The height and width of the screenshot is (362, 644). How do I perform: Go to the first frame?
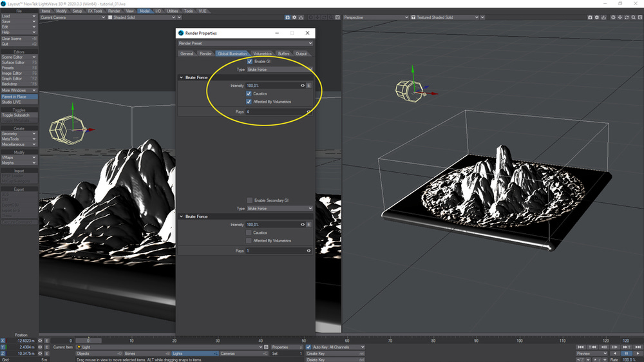pos(581,347)
